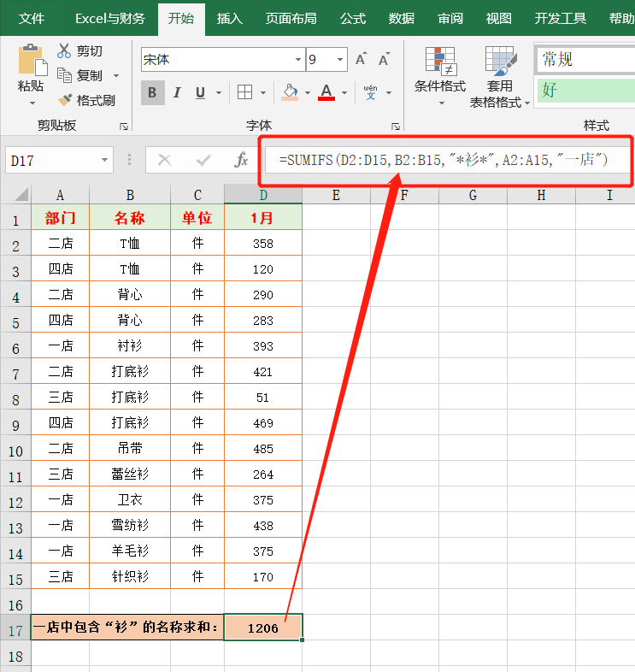Open the Formulas (公式) tab
635x672 pixels.
(x=352, y=18)
